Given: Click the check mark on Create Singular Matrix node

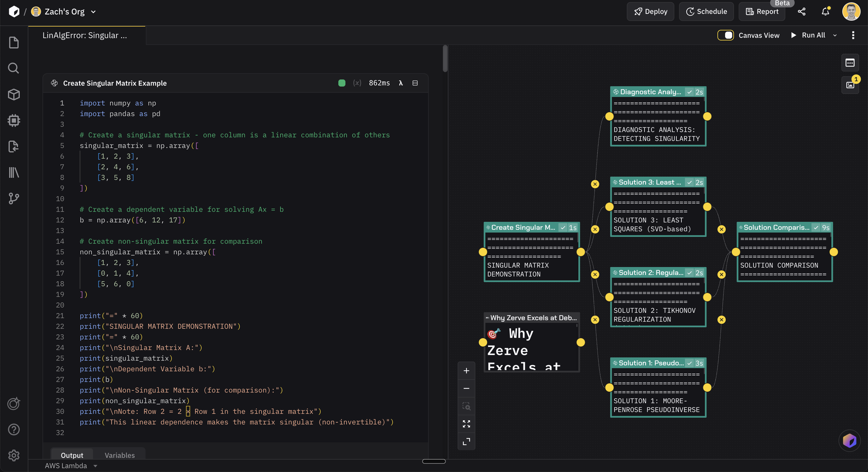Looking at the screenshot, I should tap(563, 228).
